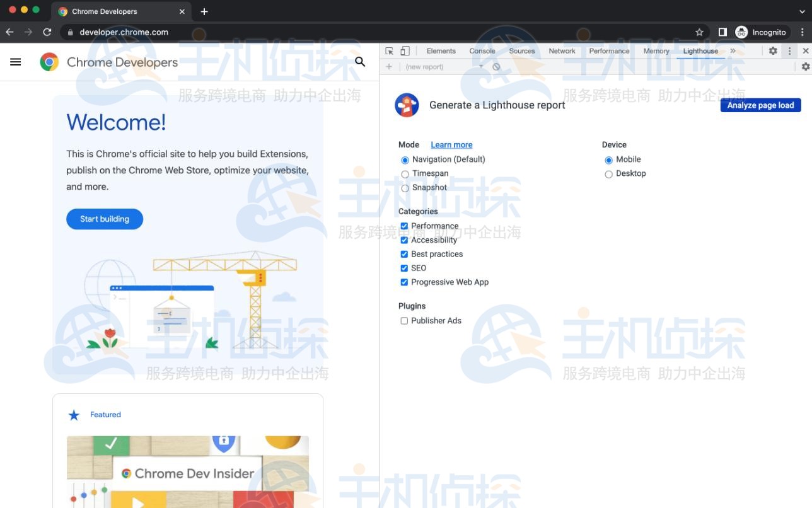The image size is (812, 508).
Task: Switch to the Performance tab
Action: [x=609, y=51]
